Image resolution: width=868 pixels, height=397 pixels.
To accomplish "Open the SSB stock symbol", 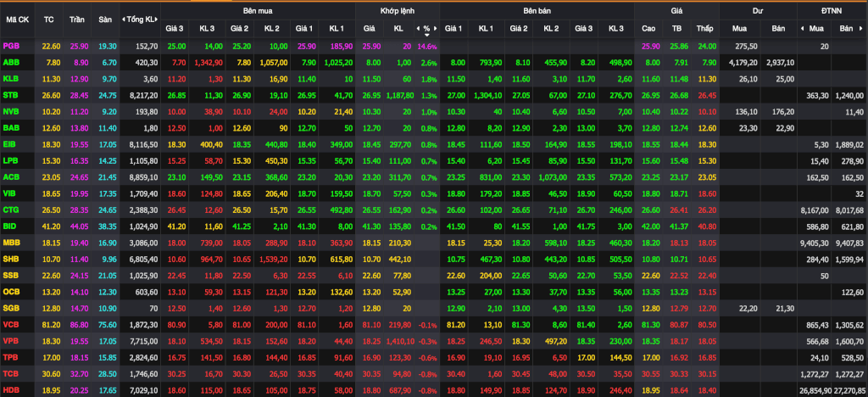I will pos(12,274).
